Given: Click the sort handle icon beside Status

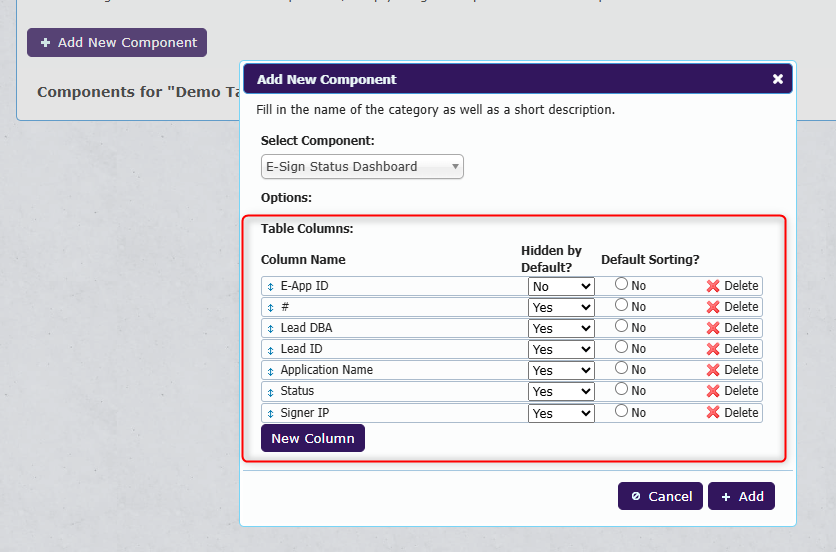Looking at the screenshot, I should point(270,392).
